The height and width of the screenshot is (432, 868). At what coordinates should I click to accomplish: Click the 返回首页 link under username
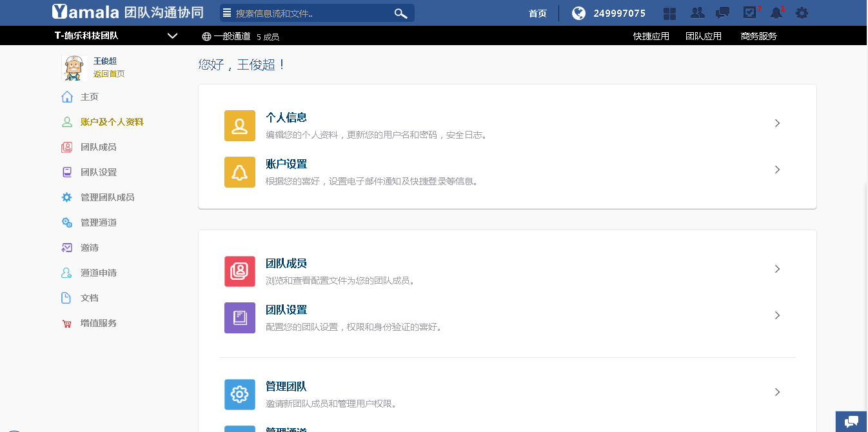pos(109,74)
